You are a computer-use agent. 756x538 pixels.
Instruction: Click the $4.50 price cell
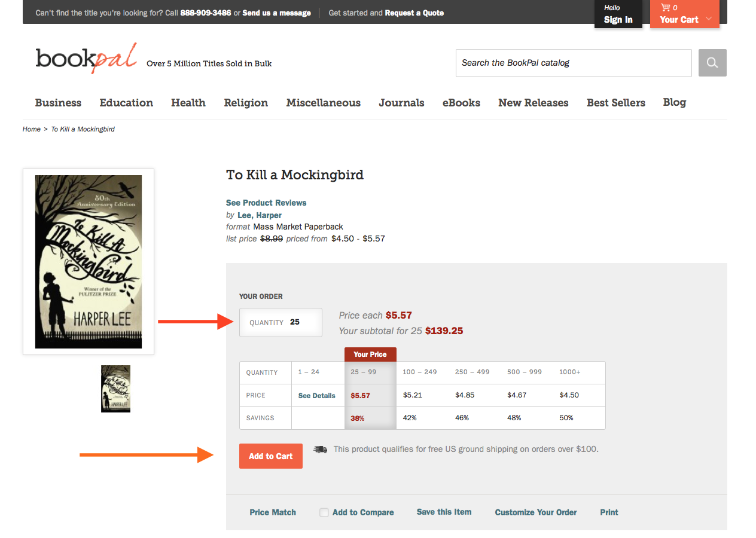[x=569, y=395]
